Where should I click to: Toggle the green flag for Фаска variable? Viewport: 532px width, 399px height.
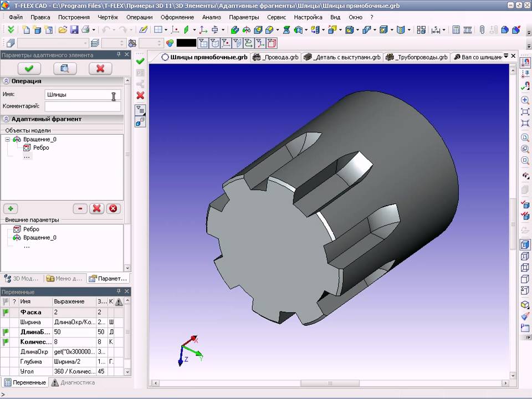coord(6,312)
